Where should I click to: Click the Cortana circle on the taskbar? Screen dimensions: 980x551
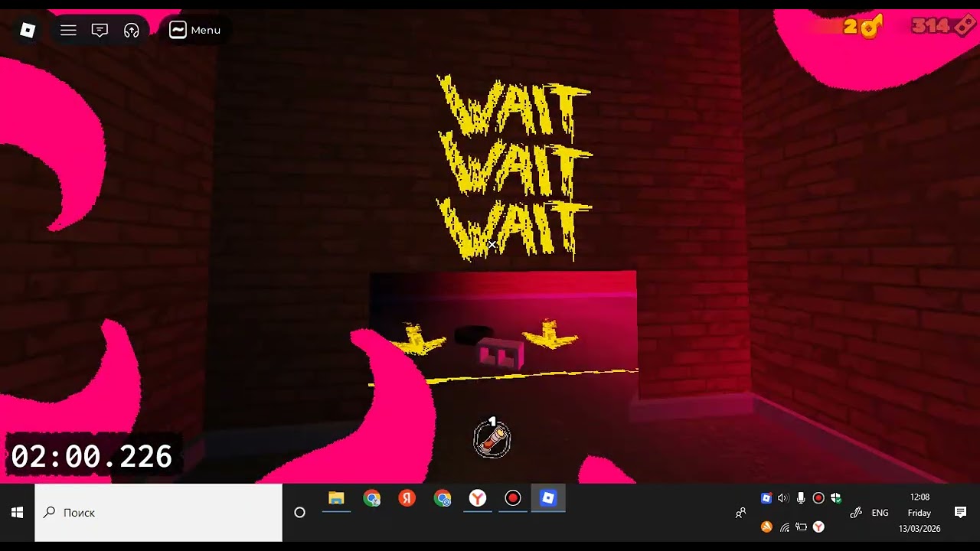point(299,513)
